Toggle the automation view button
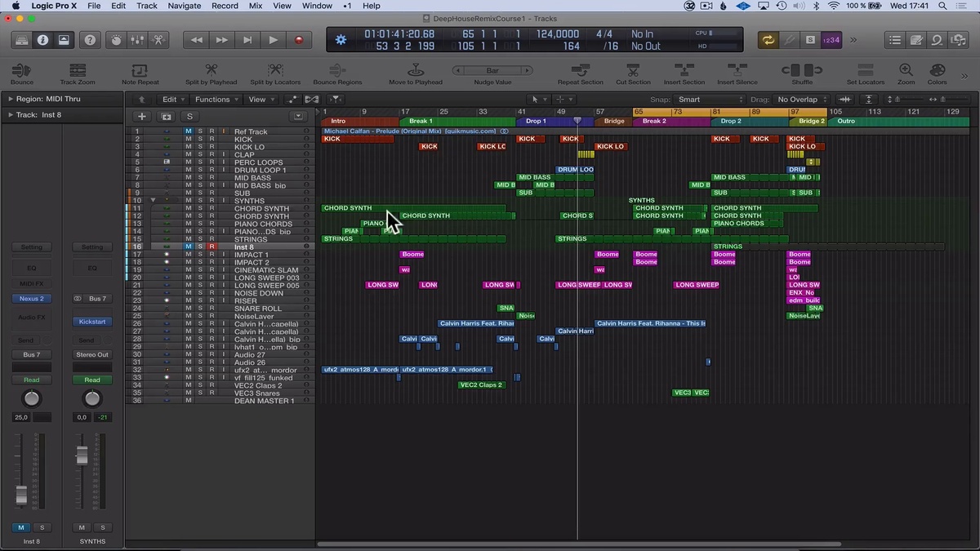This screenshot has width=980, height=551. click(294, 100)
